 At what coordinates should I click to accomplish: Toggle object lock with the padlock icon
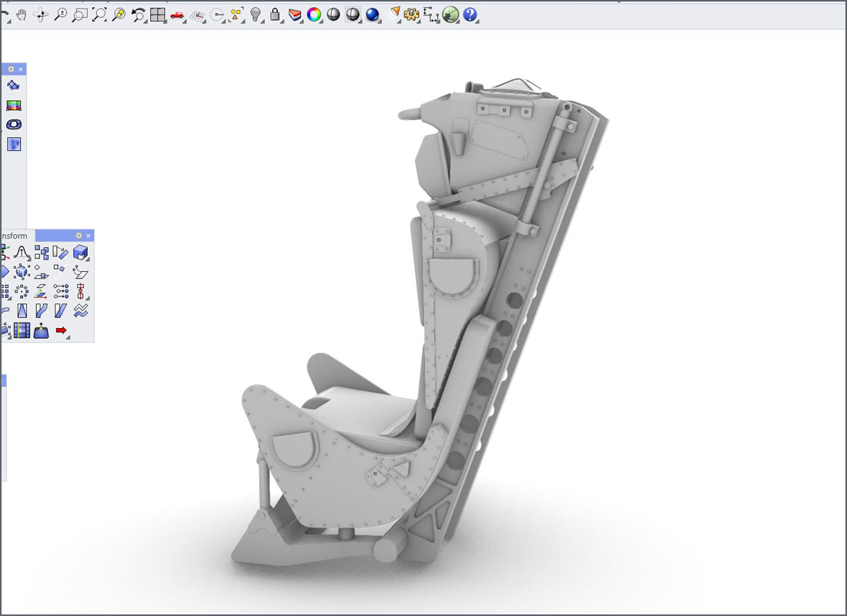pyautogui.click(x=275, y=14)
